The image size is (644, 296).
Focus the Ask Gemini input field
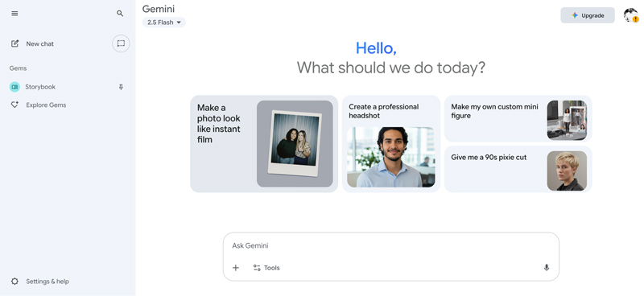391,246
